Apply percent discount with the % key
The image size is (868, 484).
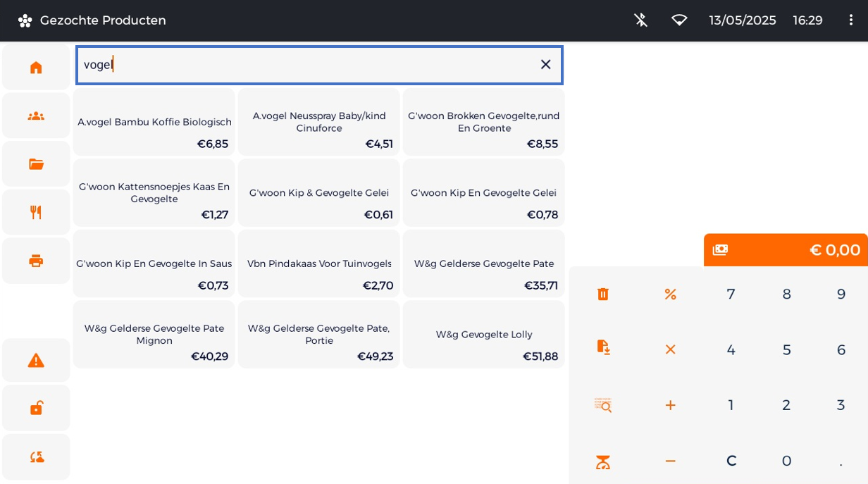pyautogui.click(x=670, y=294)
